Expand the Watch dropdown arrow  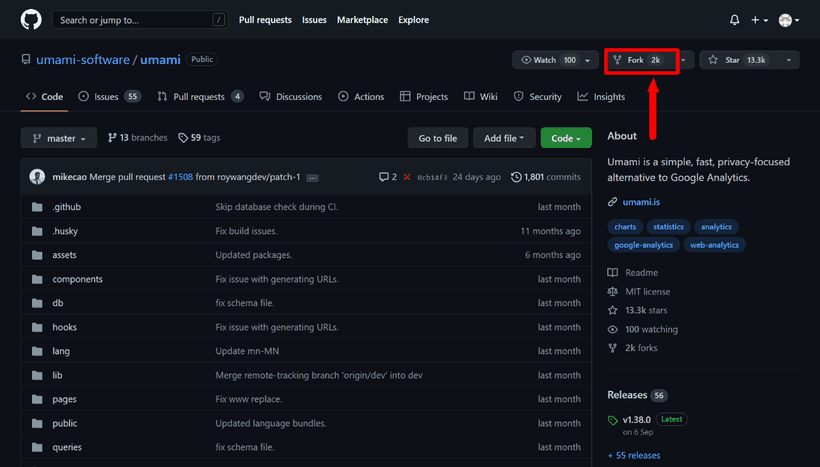pos(588,60)
